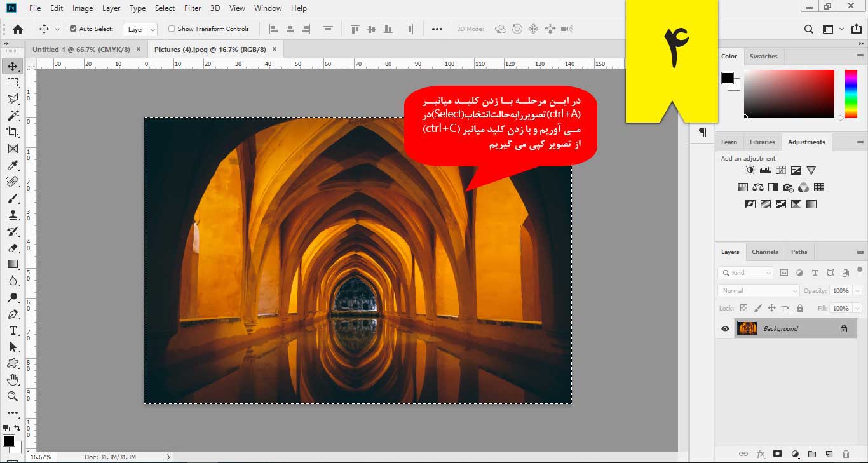Select the Clone Stamp tool

[13, 215]
